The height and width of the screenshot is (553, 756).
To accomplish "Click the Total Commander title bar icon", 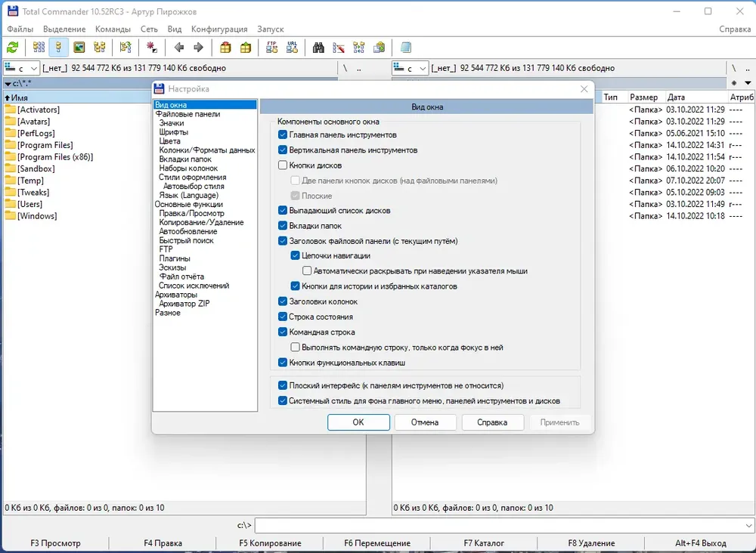I will pyautogui.click(x=13, y=11).
